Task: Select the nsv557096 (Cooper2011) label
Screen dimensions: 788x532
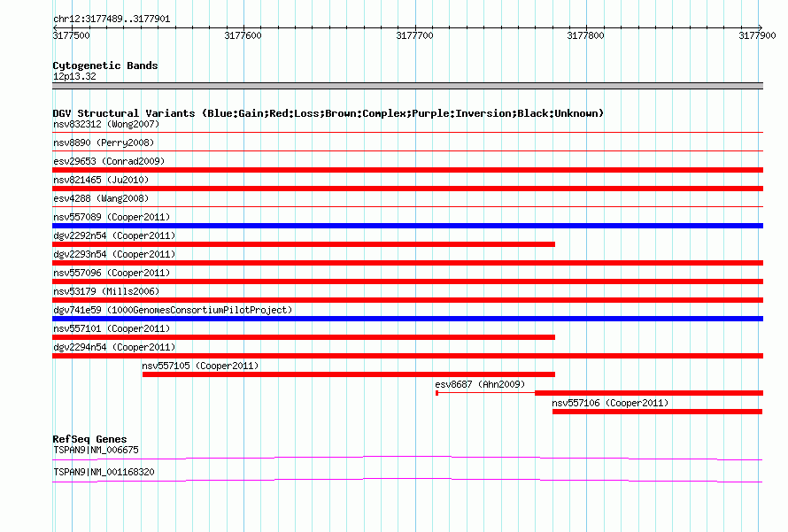Action: pos(112,273)
